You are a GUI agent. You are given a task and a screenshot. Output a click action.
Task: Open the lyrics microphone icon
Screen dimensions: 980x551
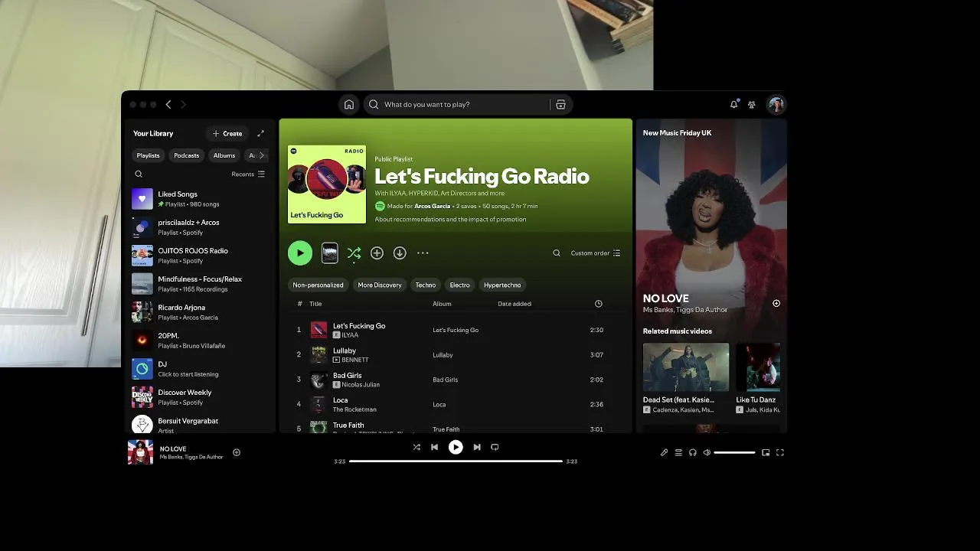pyautogui.click(x=664, y=452)
